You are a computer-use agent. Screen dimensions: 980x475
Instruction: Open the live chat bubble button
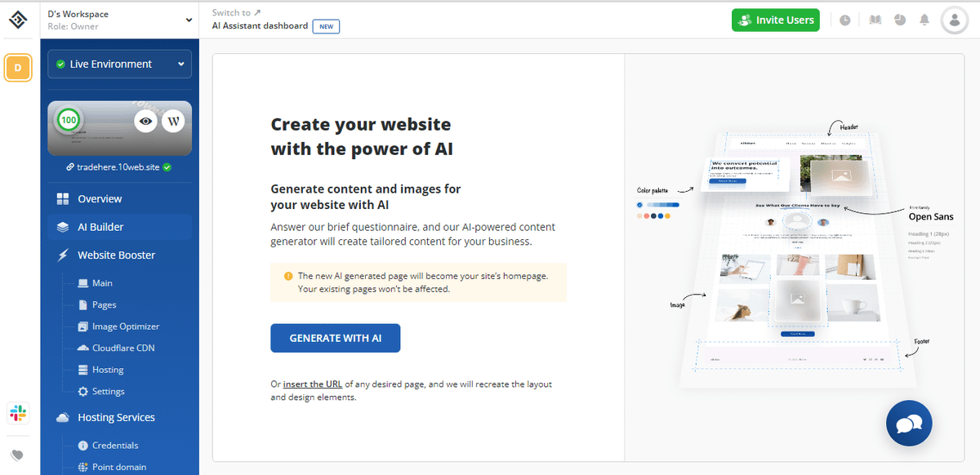coord(909,424)
